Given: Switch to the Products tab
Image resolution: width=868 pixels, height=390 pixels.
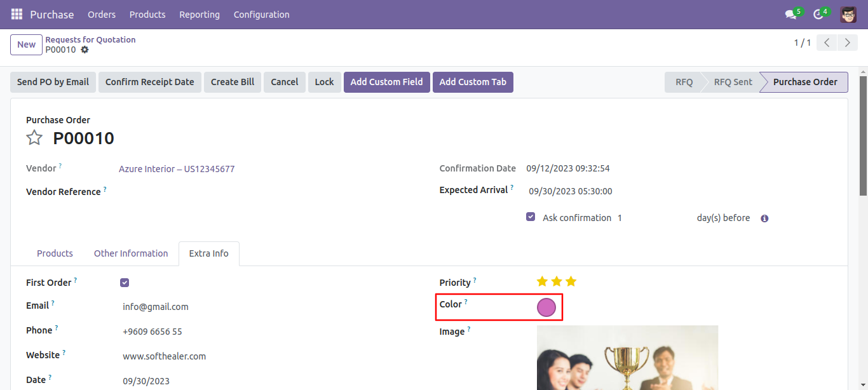Looking at the screenshot, I should pos(55,253).
